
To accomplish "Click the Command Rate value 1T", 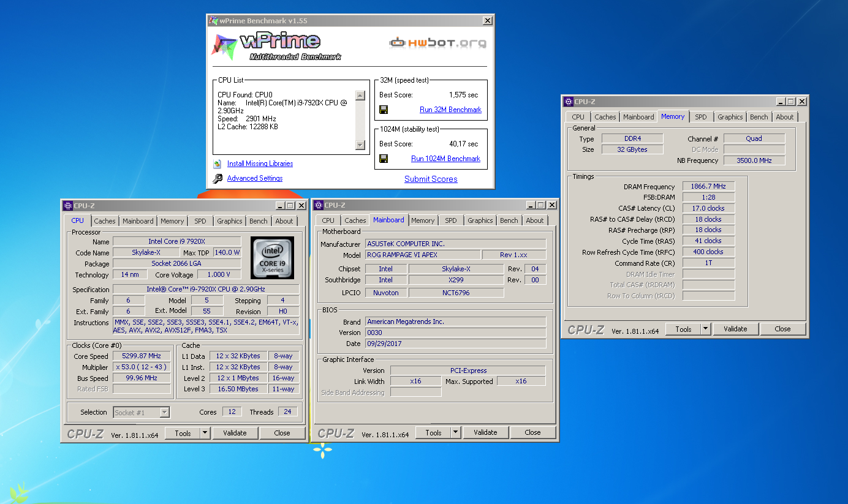I will tap(708, 263).
